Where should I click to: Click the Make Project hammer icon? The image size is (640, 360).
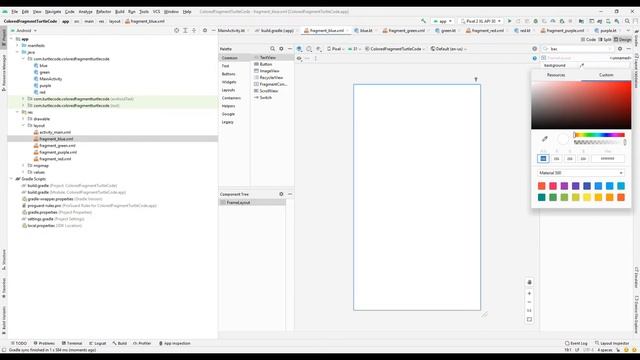tap(424, 21)
